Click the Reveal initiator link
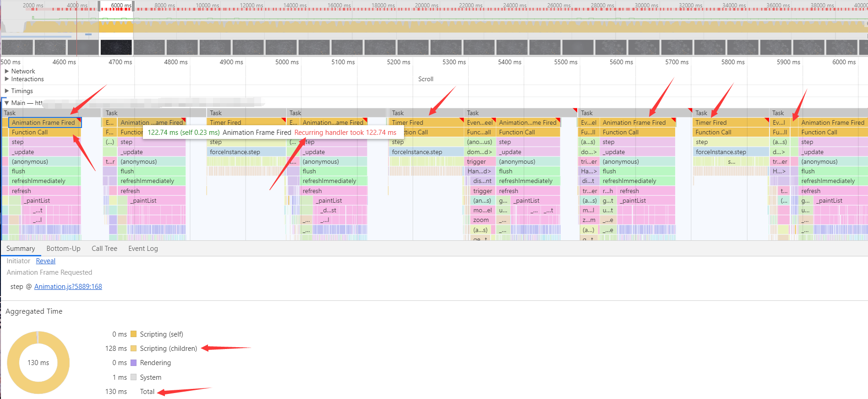868x399 pixels. 46,261
